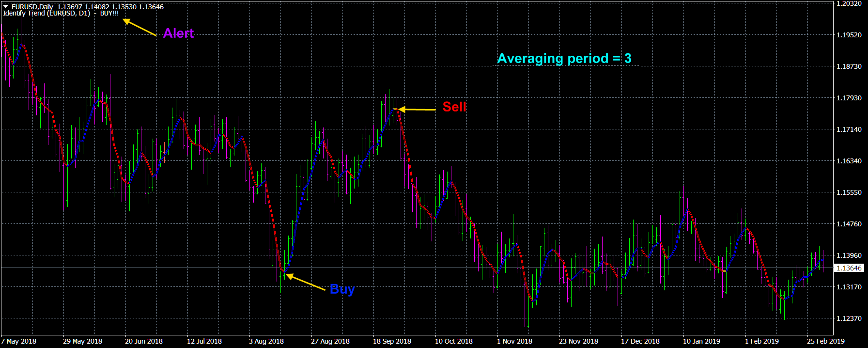Click the 1.17930 price scale value
The width and height of the screenshot is (868, 348).
tap(850, 98)
